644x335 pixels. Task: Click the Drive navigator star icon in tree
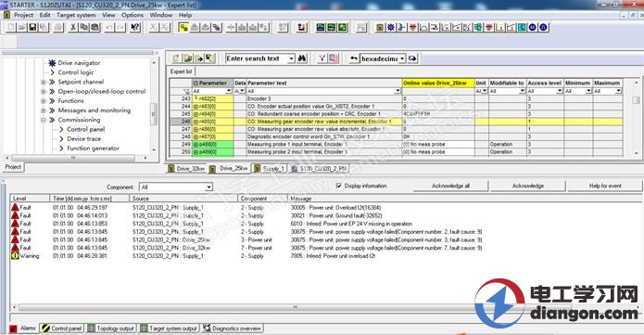pyautogui.click(x=52, y=62)
